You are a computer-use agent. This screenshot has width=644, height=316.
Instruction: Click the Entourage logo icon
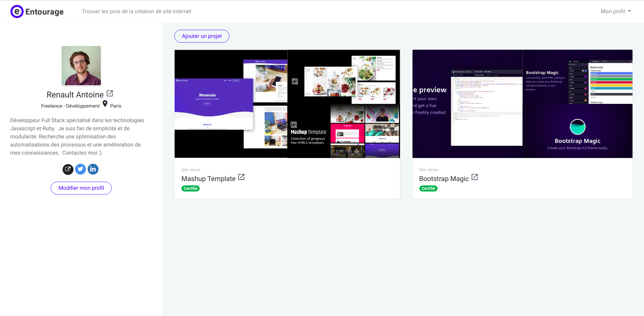click(x=17, y=12)
